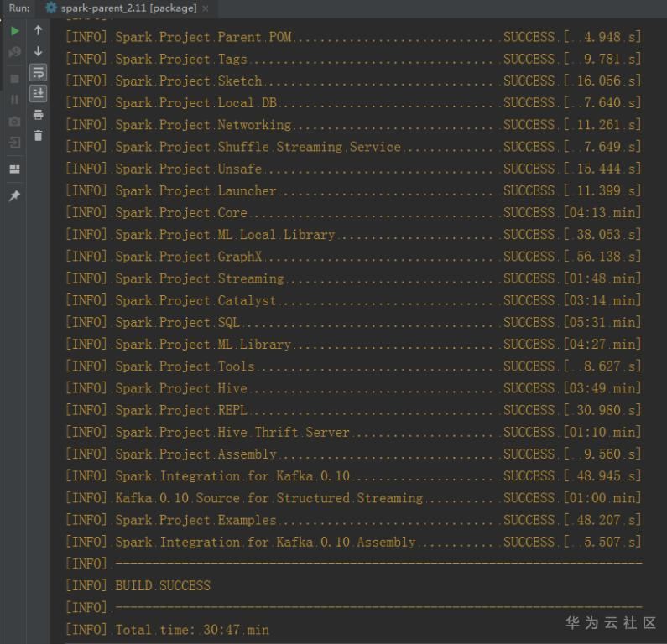Viewport: 667px width, 644px height.
Task: Click the camera thread dump icon
Action: click(14, 122)
